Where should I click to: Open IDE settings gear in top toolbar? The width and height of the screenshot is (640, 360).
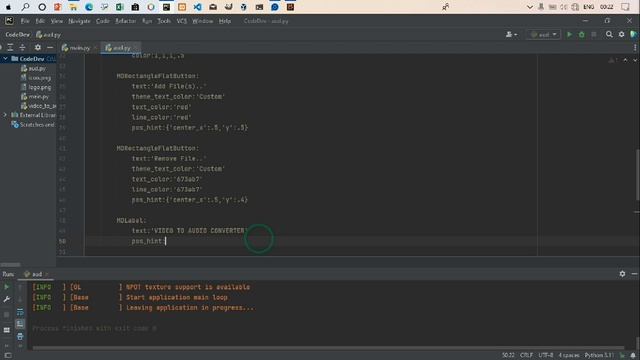pos(621,35)
